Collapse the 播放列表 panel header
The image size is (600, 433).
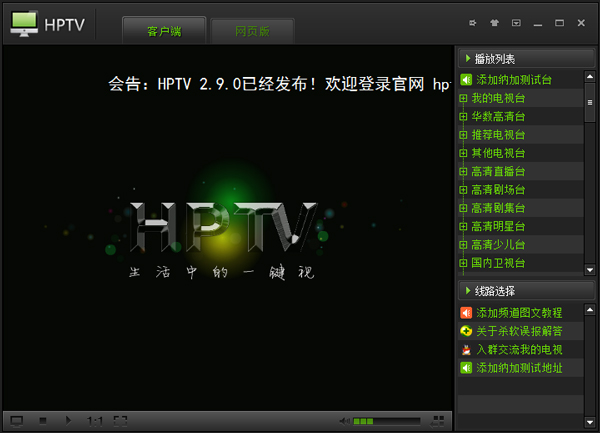526,59
